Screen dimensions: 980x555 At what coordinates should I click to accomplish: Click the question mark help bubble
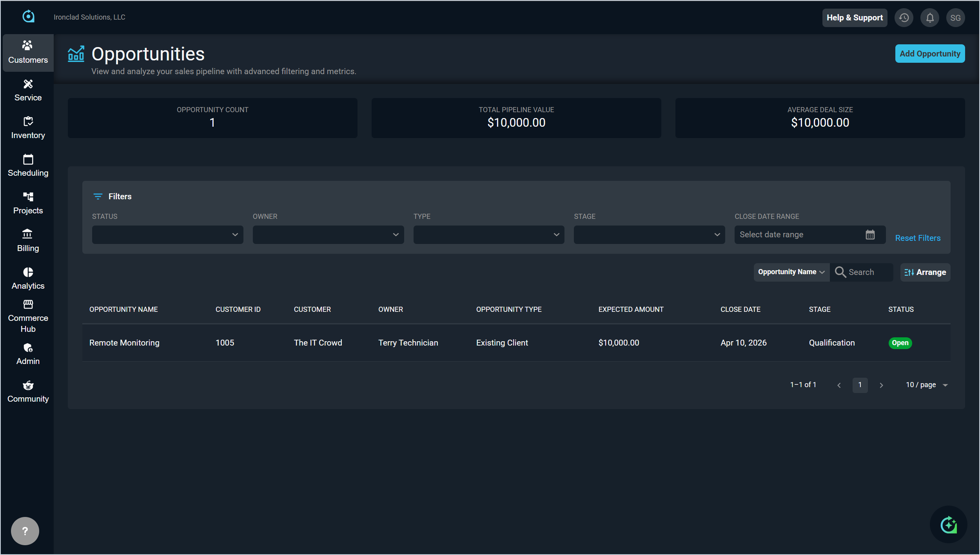pos(25,531)
